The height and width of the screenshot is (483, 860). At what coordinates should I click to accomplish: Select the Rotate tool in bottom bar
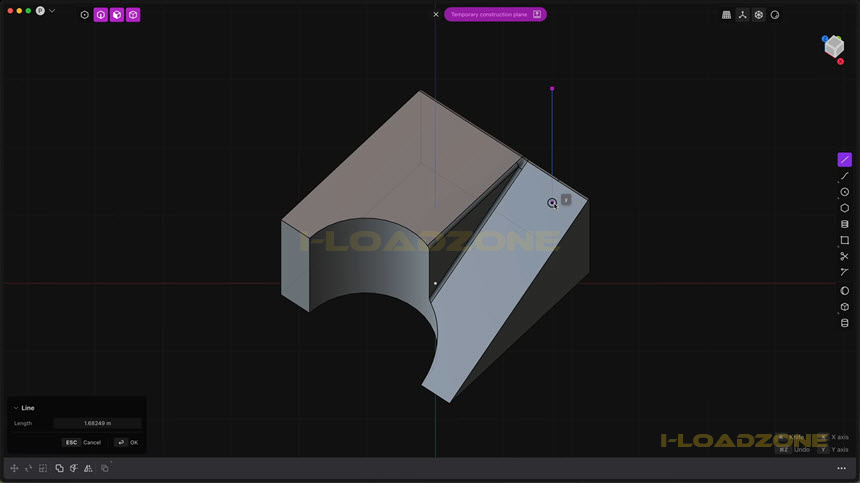[x=29, y=468]
